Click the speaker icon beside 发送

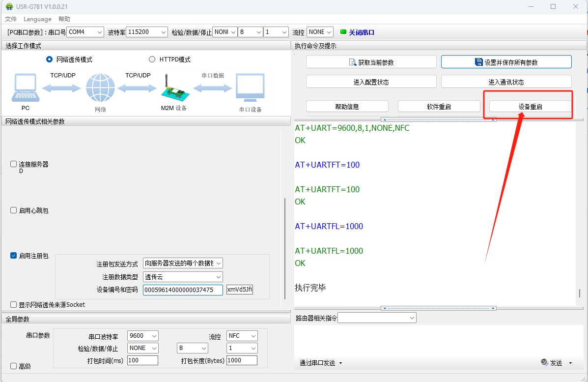544,362
